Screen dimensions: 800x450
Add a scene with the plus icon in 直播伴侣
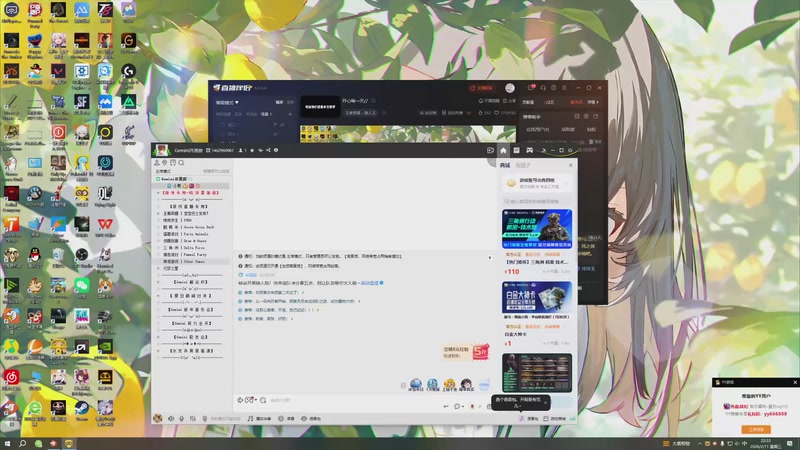[290, 114]
